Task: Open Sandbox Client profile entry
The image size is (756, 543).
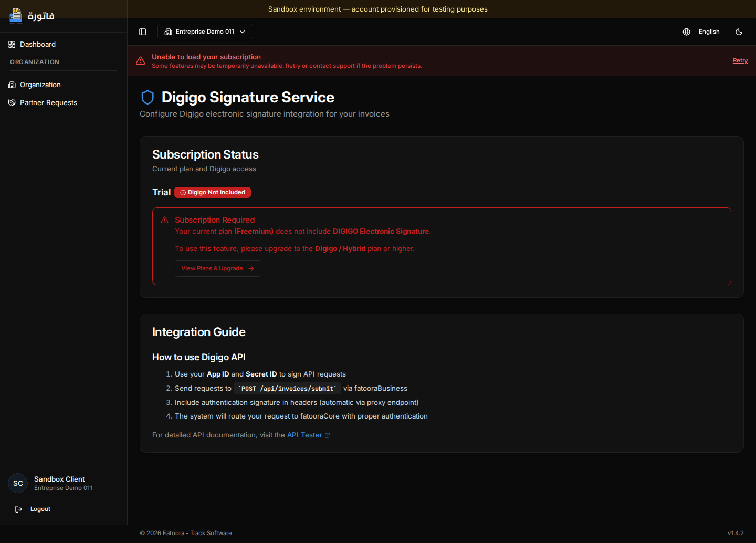Action: click(x=64, y=483)
